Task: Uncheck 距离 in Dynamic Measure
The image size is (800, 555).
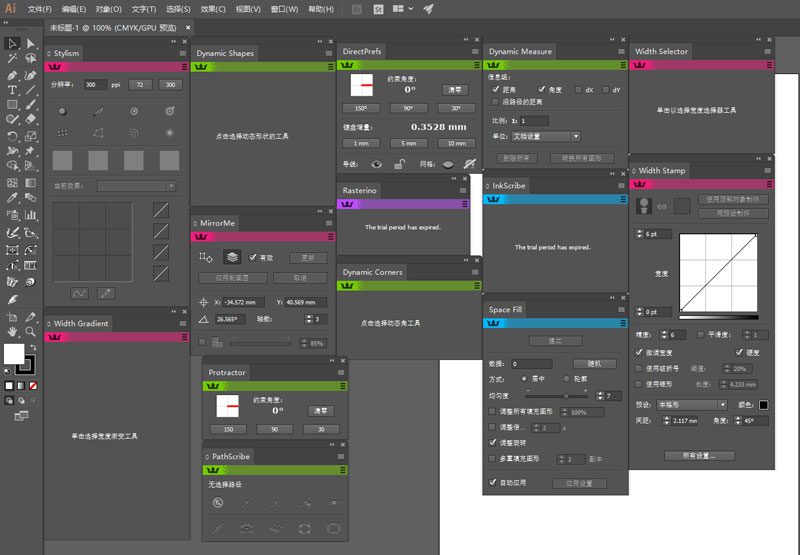Action: pyautogui.click(x=495, y=89)
